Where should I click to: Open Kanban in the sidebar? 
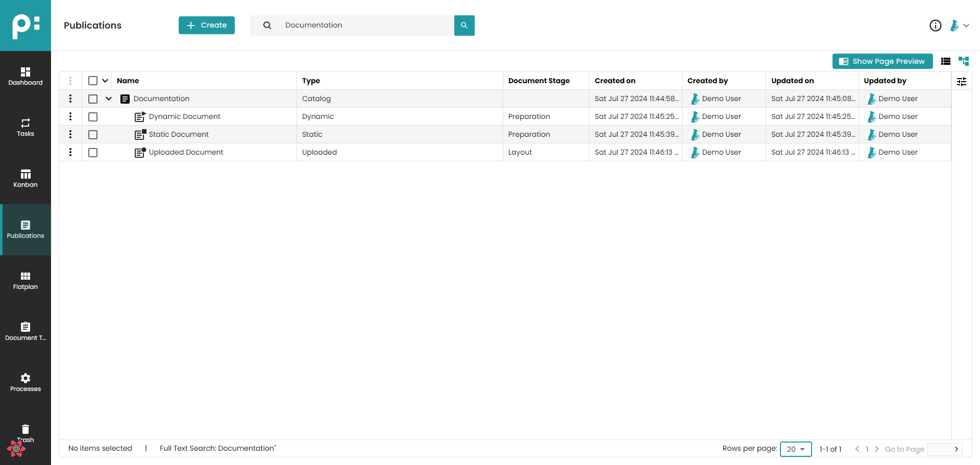coord(26,179)
